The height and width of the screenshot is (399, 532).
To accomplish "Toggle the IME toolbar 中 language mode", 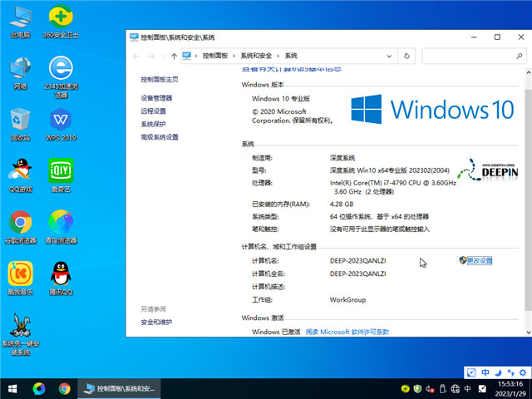I will [485, 372].
